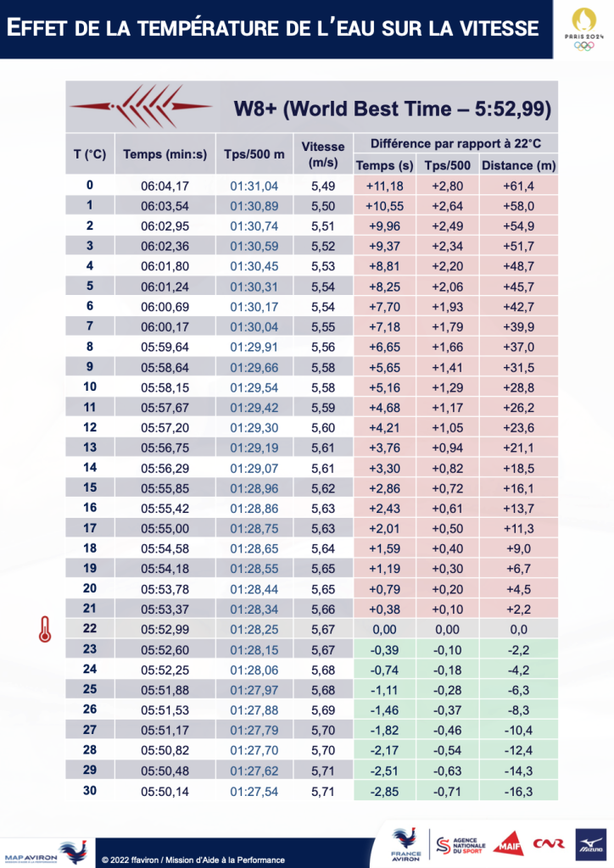Click the Distance (m) column header
The image size is (614, 868).
tap(517, 165)
